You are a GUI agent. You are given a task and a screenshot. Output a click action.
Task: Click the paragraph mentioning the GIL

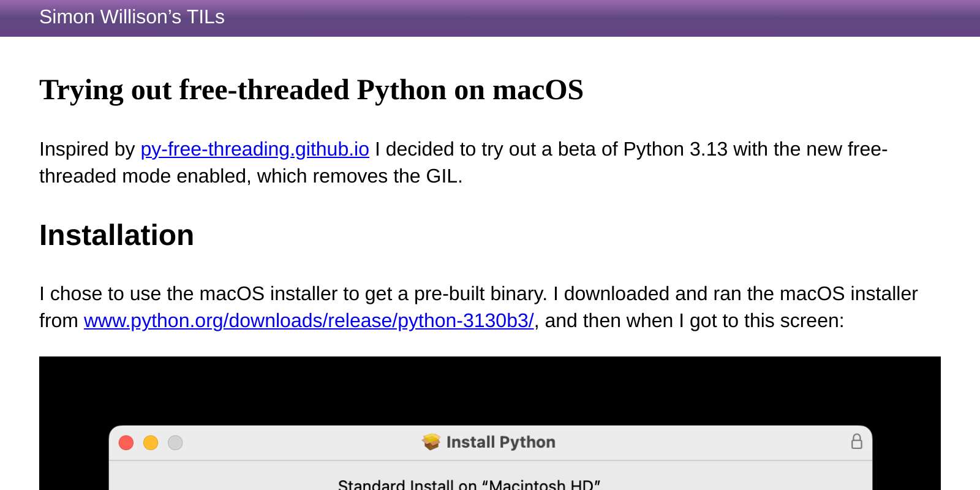point(464,163)
